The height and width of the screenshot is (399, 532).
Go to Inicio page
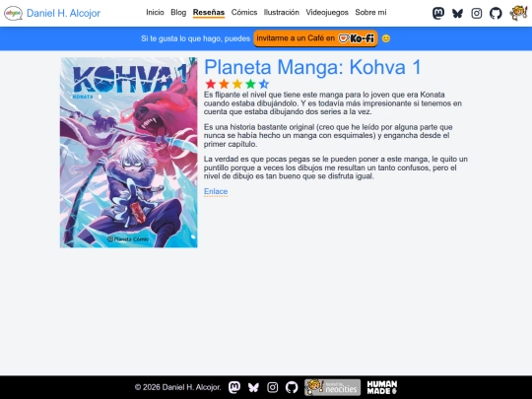pyautogui.click(x=155, y=12)
